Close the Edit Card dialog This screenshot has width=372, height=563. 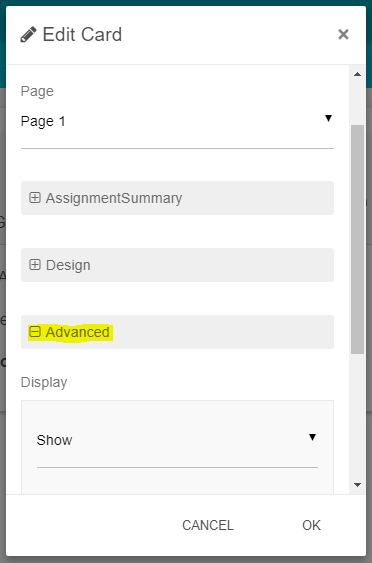[x=343, y=34]
